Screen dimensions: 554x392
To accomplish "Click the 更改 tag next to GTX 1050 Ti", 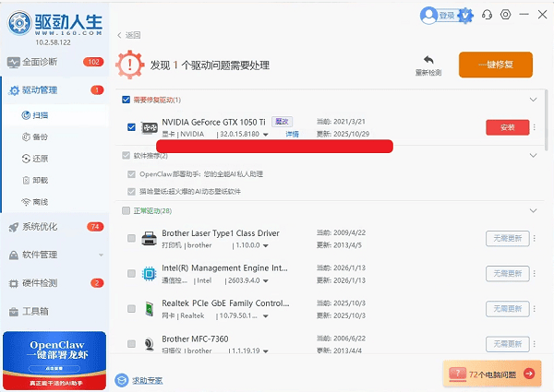I will tap(282, 122).
